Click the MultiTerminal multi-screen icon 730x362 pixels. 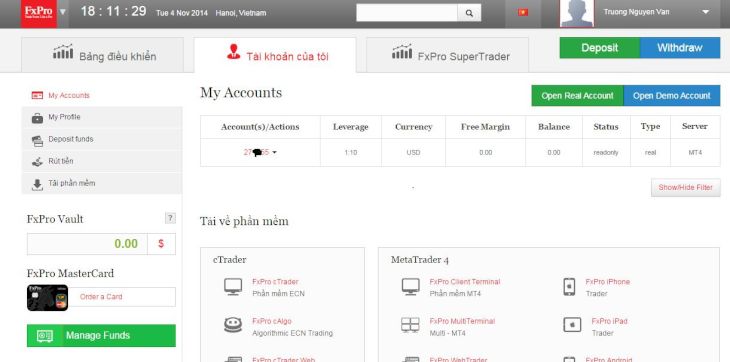click(410, 325)
